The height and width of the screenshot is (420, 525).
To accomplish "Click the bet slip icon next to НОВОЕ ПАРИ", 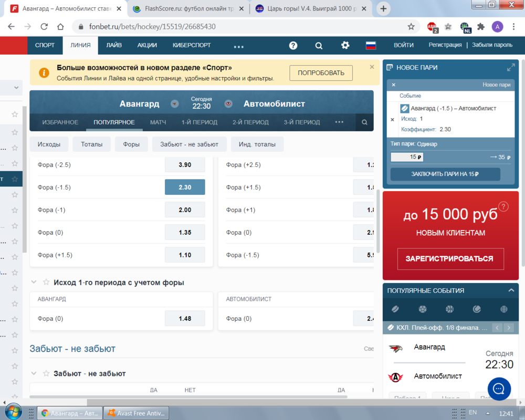I will coord(390,68).
